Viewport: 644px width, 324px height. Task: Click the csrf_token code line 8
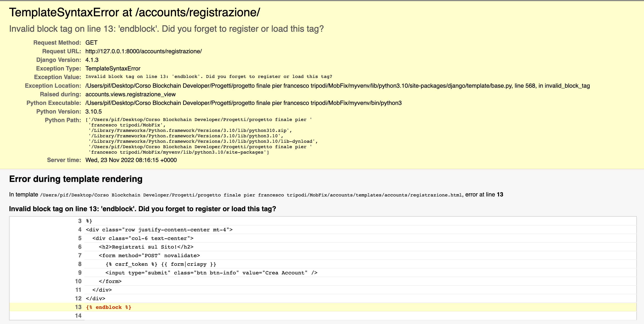click(x=160, y=264)
